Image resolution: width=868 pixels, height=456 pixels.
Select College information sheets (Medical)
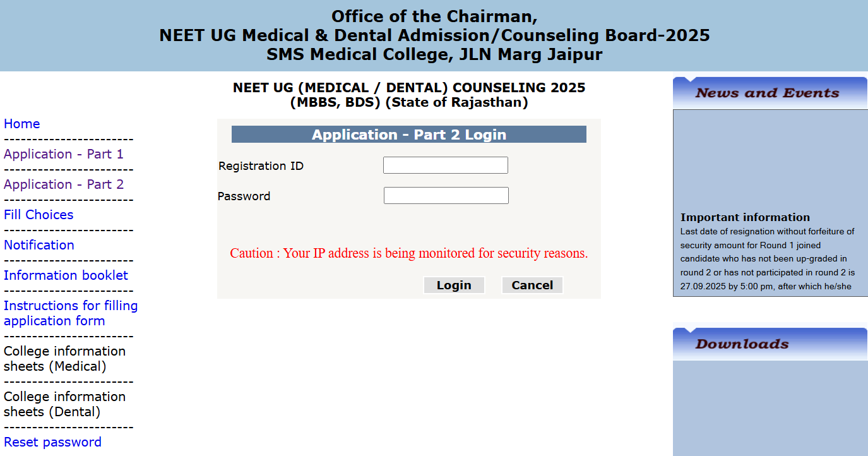[x=64, y=359]
